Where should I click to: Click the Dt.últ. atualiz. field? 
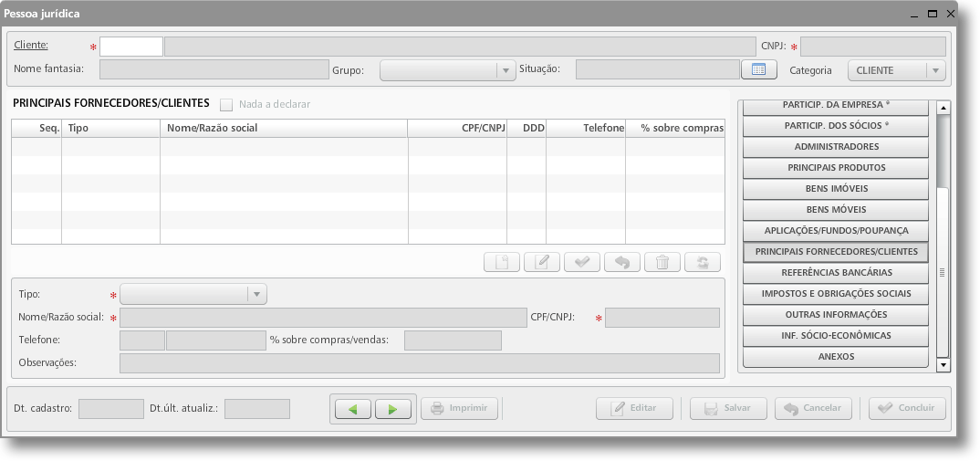point(257,409)
